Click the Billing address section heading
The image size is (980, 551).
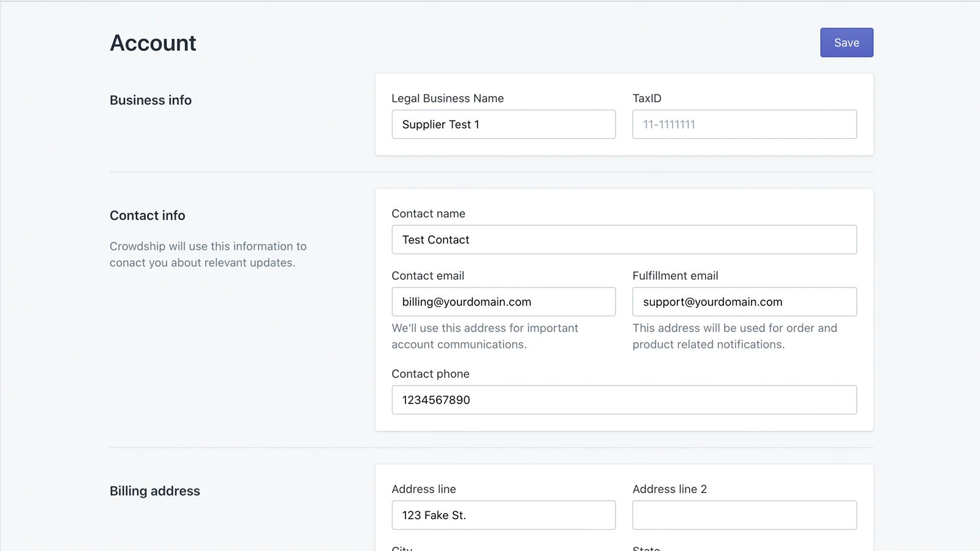[155, 491]
